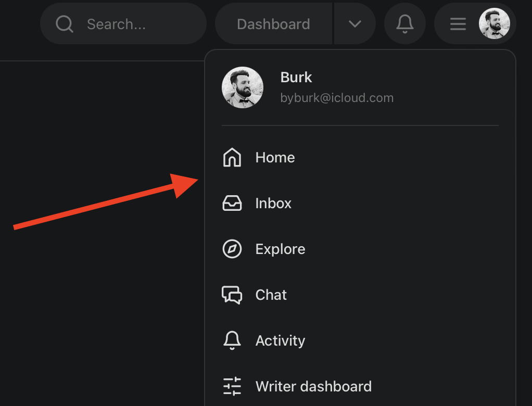Viewport: 532px width, 406px height.
Task: Click the Chat speech bubbles icon
Action: tap(232, 295)
